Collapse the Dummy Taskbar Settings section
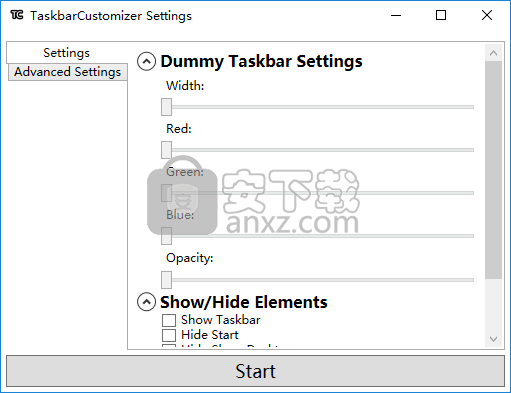 tap(146, 62)
